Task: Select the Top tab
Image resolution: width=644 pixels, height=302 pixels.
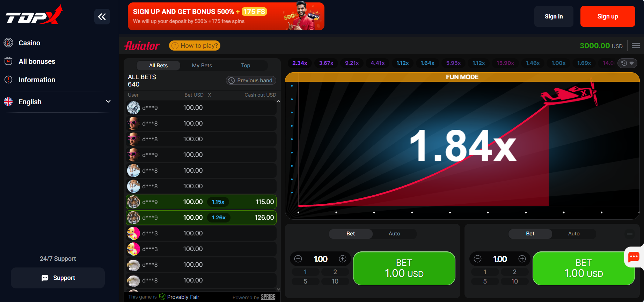Action: point(246,66)
